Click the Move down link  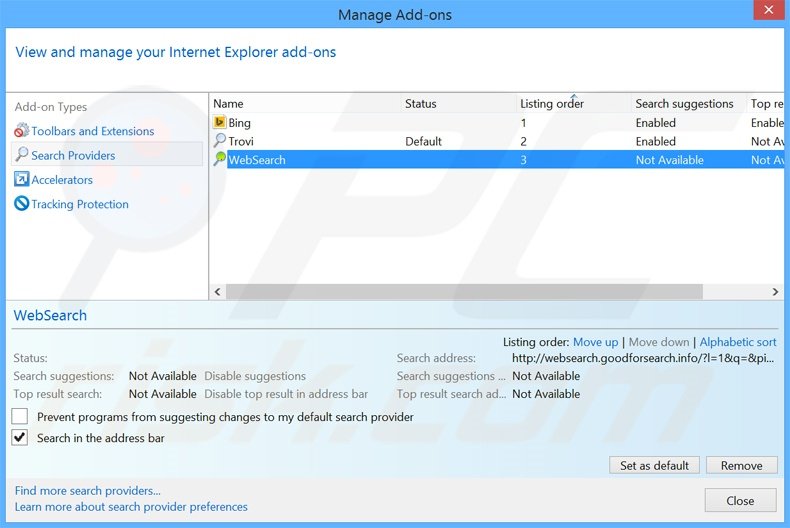click(x=659, y=342)
